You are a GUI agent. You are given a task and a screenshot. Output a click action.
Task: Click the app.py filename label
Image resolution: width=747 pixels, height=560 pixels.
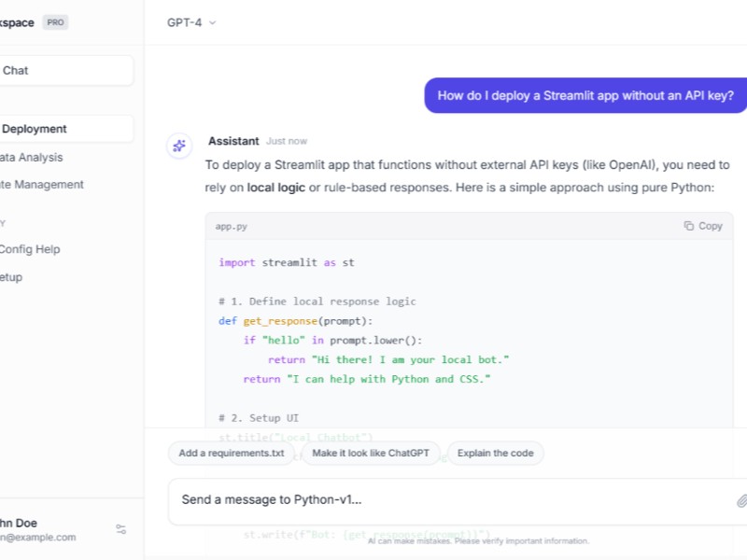pos(232,226)
